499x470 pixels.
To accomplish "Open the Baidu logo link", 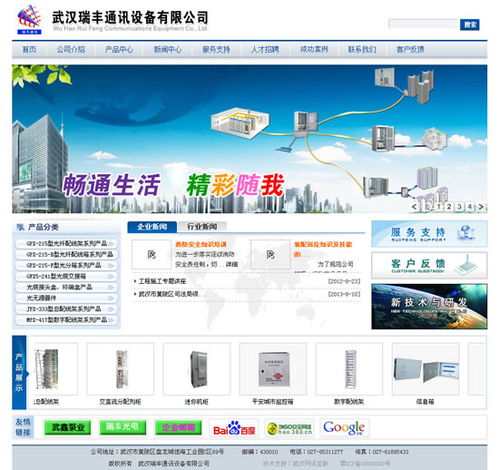I will click(x=234, y=428).
